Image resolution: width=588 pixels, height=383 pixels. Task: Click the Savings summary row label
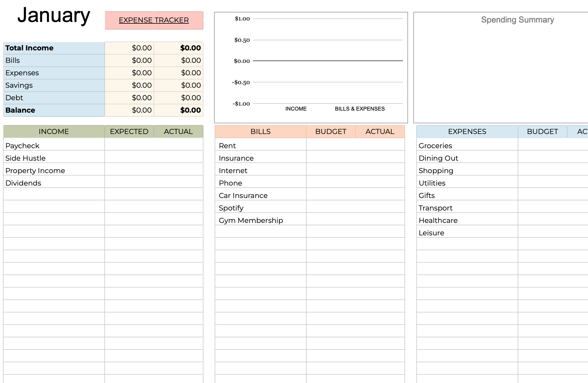19,85
